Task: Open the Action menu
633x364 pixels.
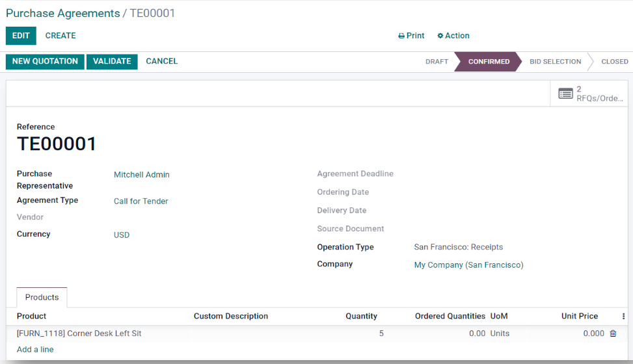Action: pyautogui.click(x=453, y=36)
